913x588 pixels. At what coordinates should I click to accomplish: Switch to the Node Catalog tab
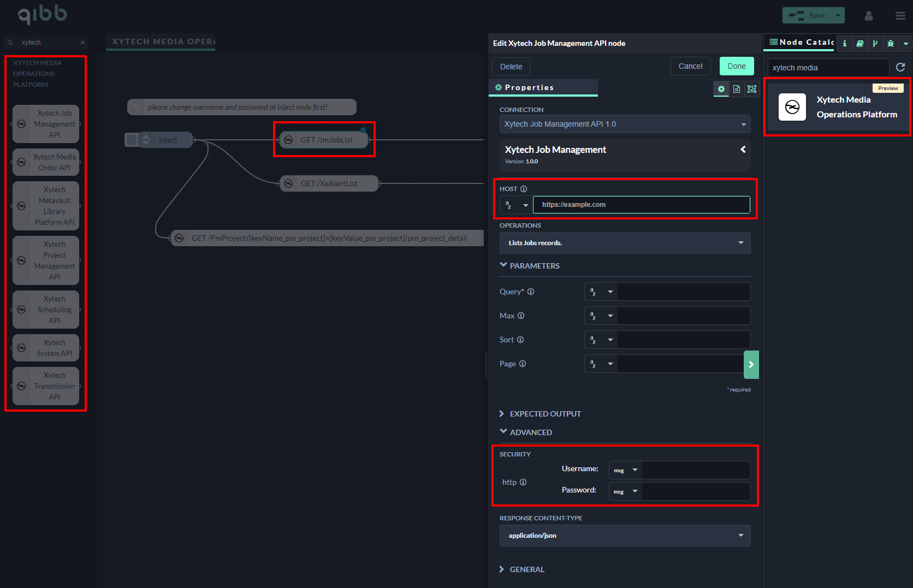coord(801,43)
